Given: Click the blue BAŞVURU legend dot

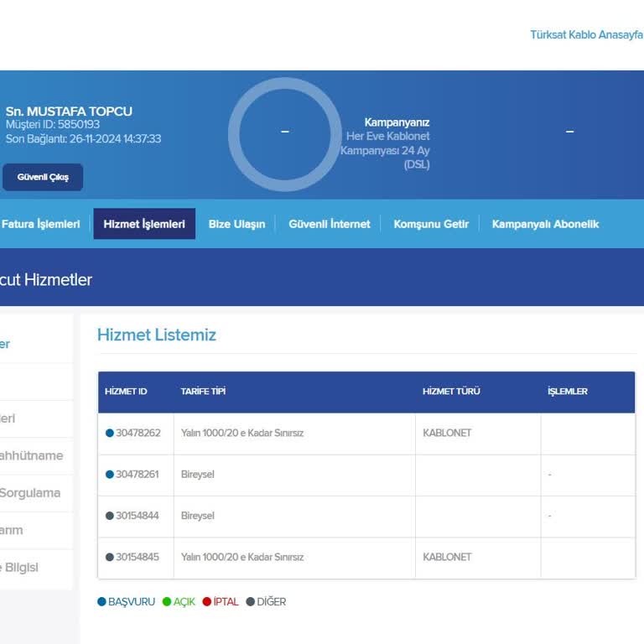Looking at the screenshot, I should (101, 602).
